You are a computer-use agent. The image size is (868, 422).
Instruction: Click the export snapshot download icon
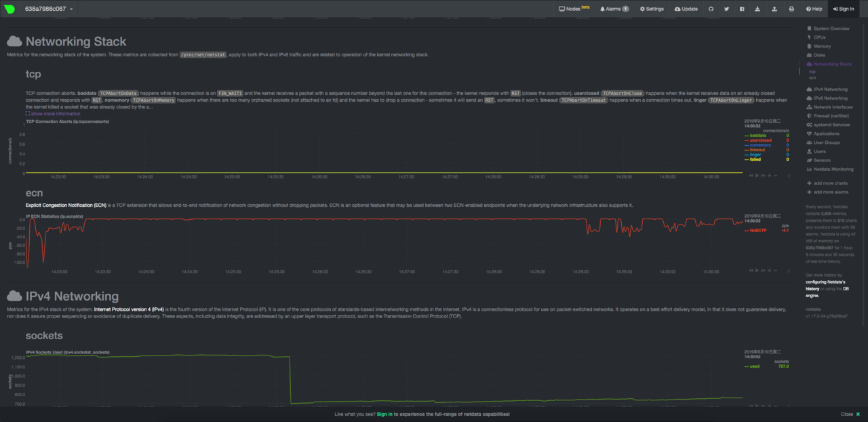(x=757, y=9)
